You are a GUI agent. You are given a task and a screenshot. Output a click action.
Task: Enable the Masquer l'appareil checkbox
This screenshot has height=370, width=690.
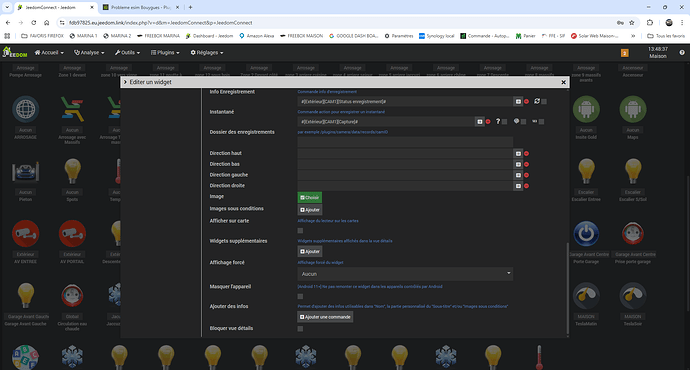[x=300, y=297]
